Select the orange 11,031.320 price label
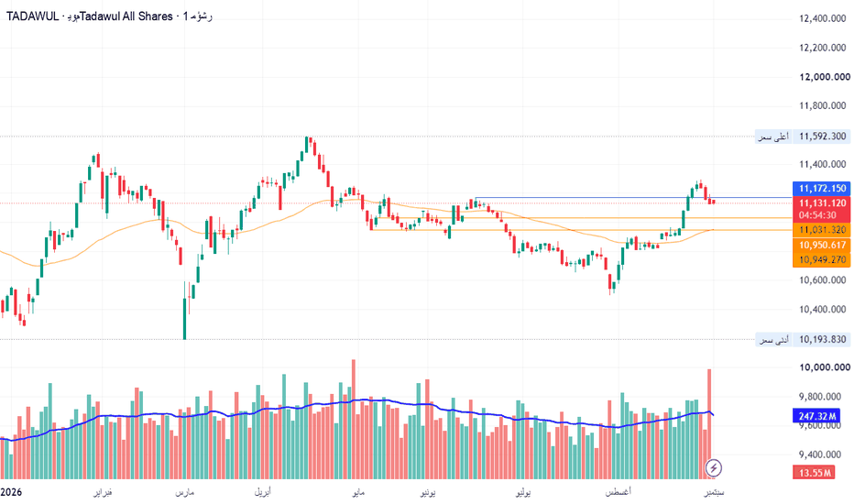854x504 pixels. [x=821, y=230]
